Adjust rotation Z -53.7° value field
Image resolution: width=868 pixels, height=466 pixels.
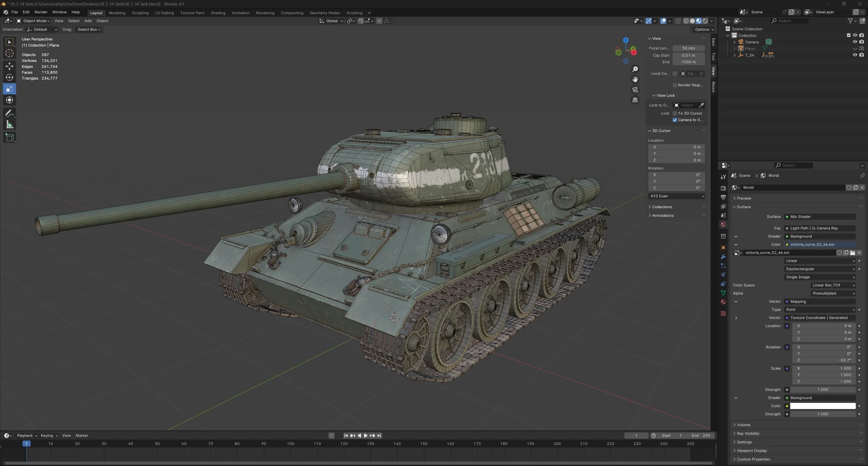tap(824, 360)
